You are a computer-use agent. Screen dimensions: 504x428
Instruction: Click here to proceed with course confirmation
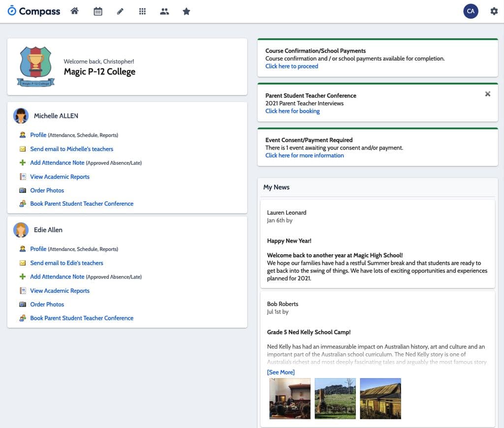tap(291, 66)
